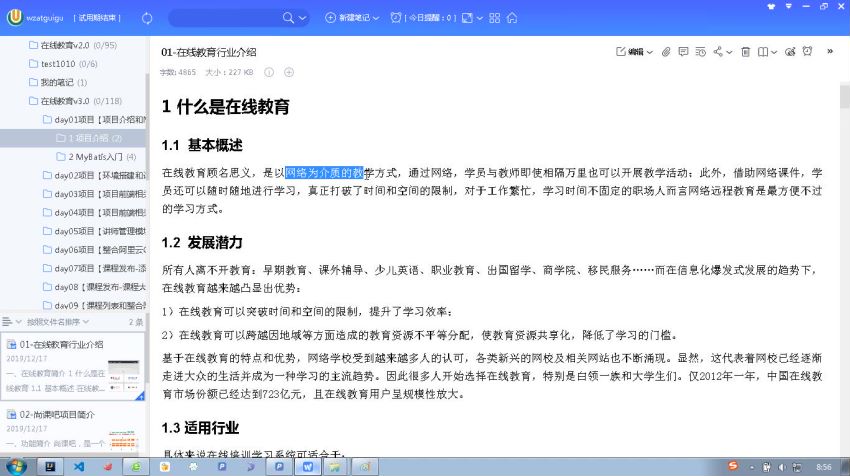850x476 pixels.
Task: Click the 今日提醒 button
Action: click(x=430, y=18)
